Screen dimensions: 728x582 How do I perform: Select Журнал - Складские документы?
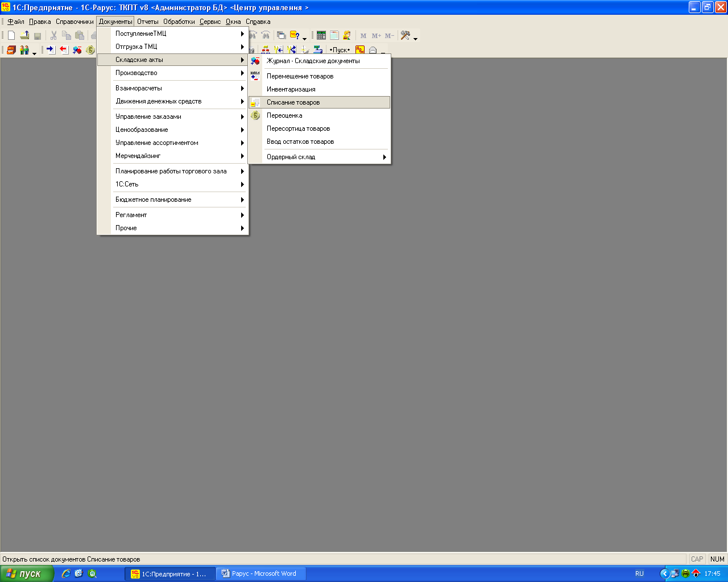click(x=320, y=61)
